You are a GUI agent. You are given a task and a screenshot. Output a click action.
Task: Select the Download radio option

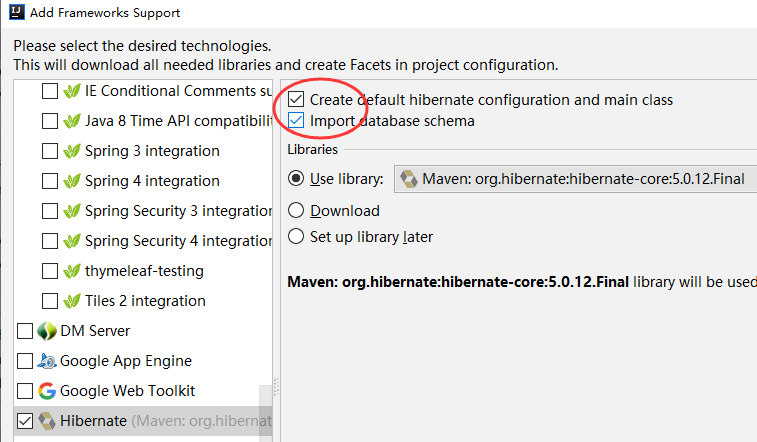[x=296, y=211]
